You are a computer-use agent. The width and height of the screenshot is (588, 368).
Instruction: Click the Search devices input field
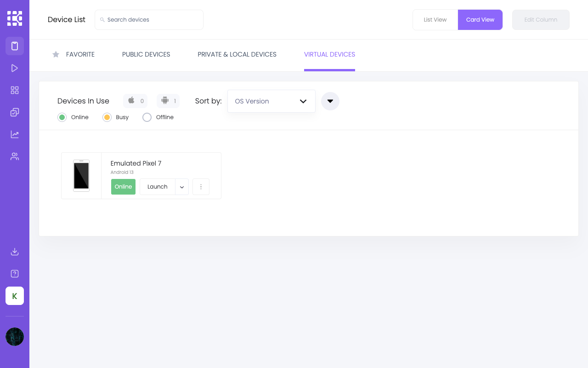point(149,20)
